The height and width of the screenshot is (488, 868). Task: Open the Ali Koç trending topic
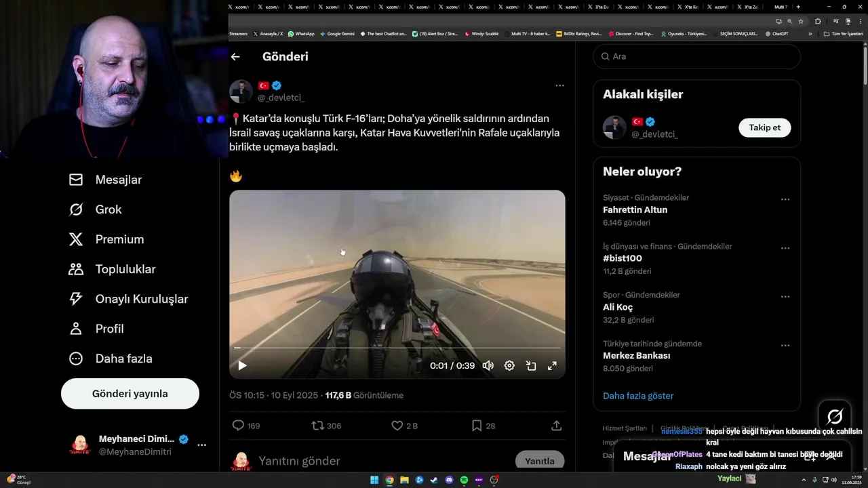(x=618, y=307)
